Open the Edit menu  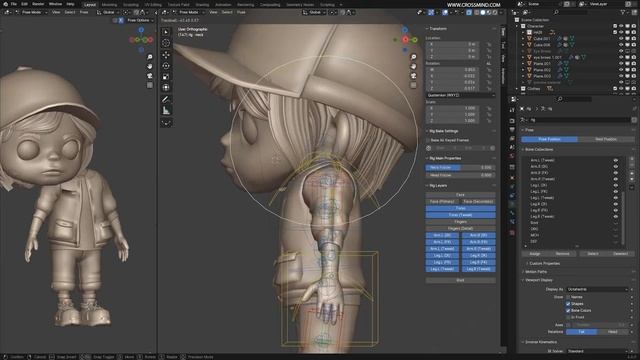24,4
